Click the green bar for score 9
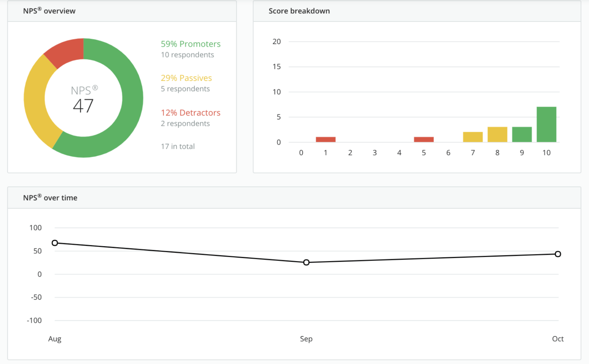This screenshot has height=364, width=589. [x=522, y=135]
